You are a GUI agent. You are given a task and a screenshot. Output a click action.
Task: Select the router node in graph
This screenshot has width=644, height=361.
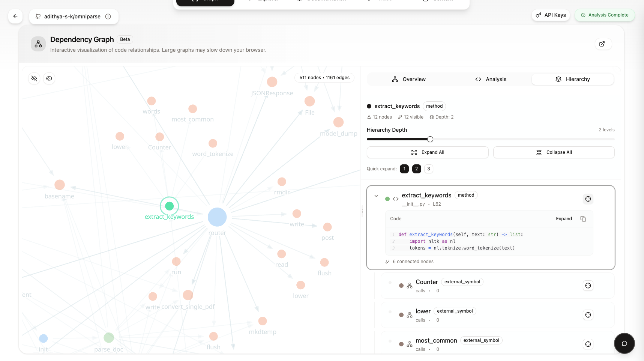point(217,217)
